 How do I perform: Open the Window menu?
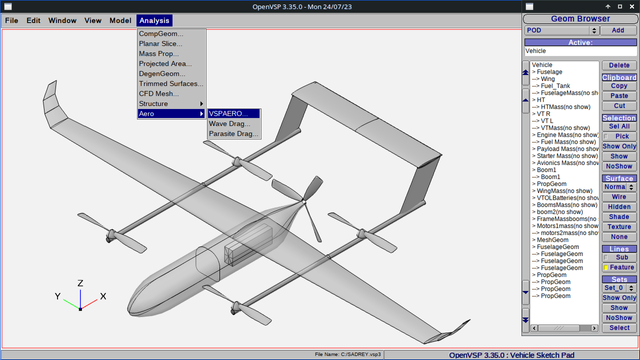[62, 20]
